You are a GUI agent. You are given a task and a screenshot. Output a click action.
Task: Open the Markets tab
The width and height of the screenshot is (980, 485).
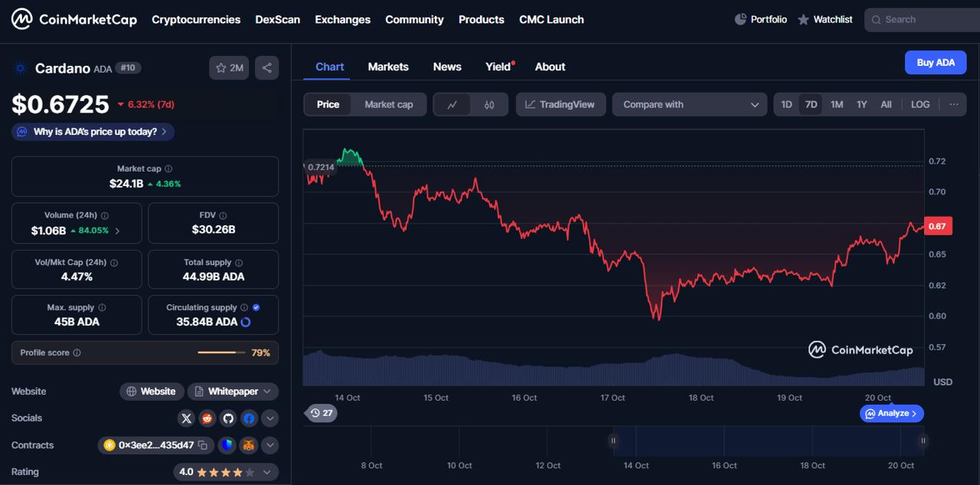388,67
